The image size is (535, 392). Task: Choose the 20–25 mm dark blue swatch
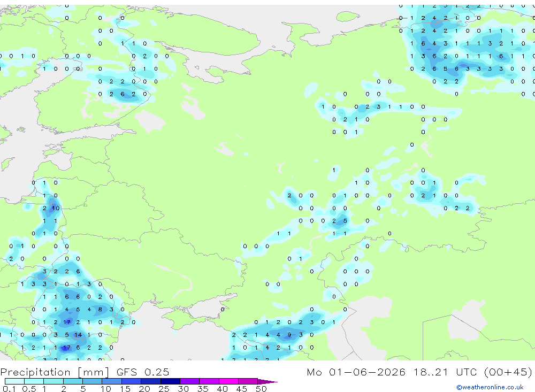pyautogui.click(x=151, y=381)
